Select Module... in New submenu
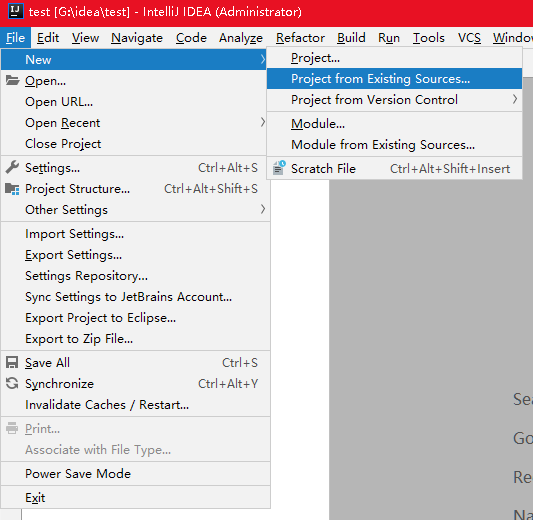Screen dimensions: 533x520 tap(394, 124)
